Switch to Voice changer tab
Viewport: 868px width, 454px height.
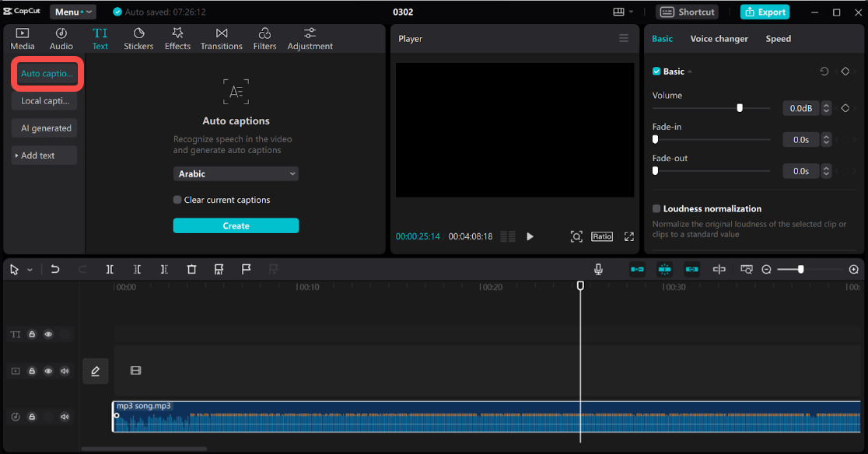[x=719, y=39]
